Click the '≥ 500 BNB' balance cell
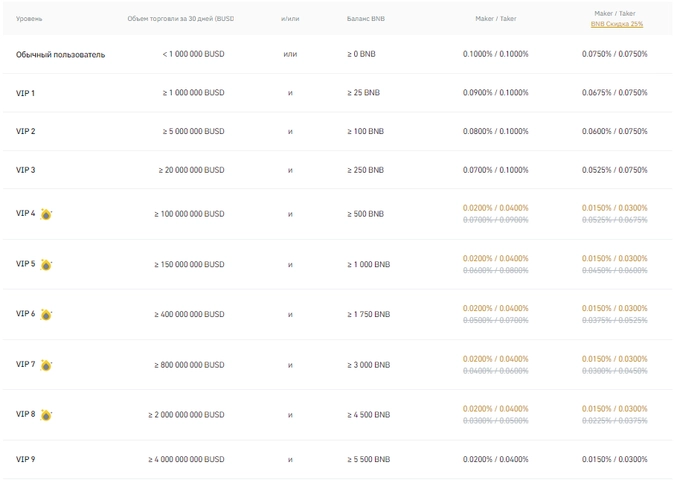This screenshot has height=480, width=674. [x=365, y=214]
